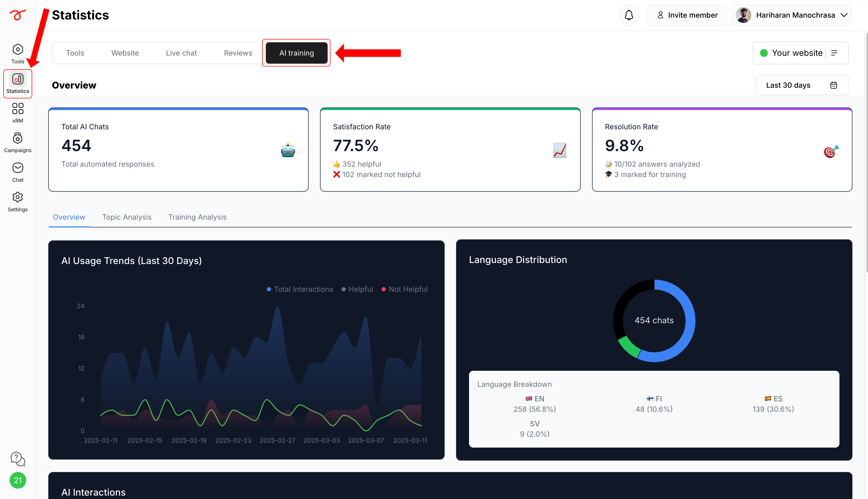Open Last 30 days date picker

point(802,85)
